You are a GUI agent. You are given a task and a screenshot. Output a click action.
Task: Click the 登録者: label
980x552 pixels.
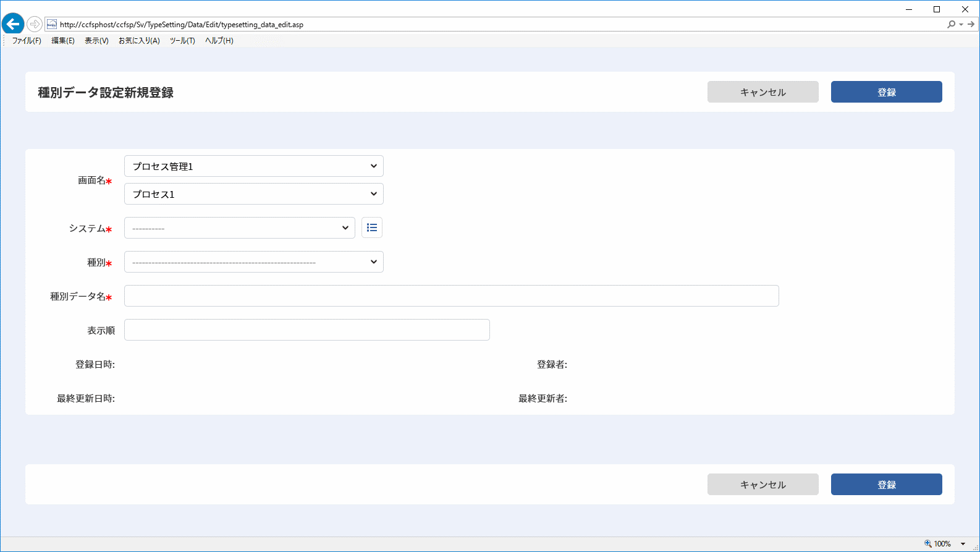pos(552,365)
